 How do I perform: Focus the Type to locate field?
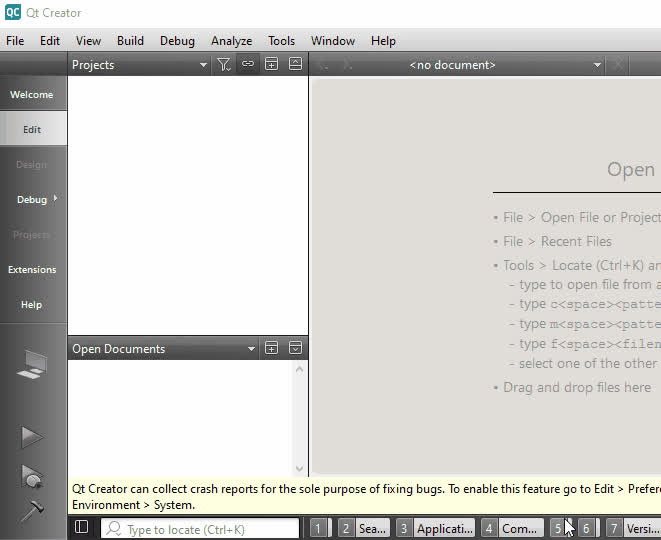point(200,529)
